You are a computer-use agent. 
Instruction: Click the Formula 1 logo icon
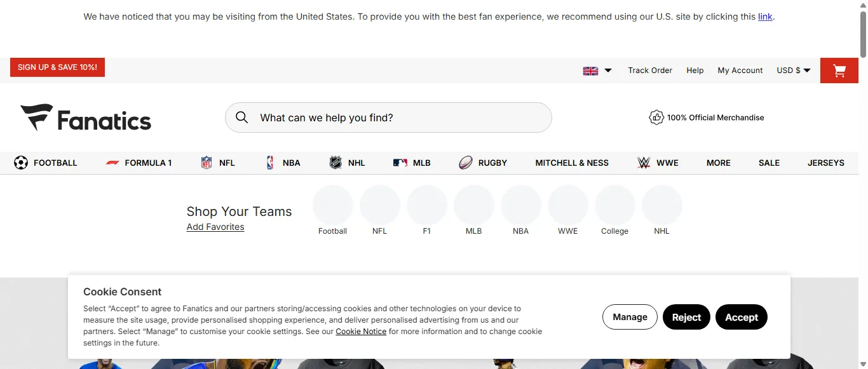point(112,163)
